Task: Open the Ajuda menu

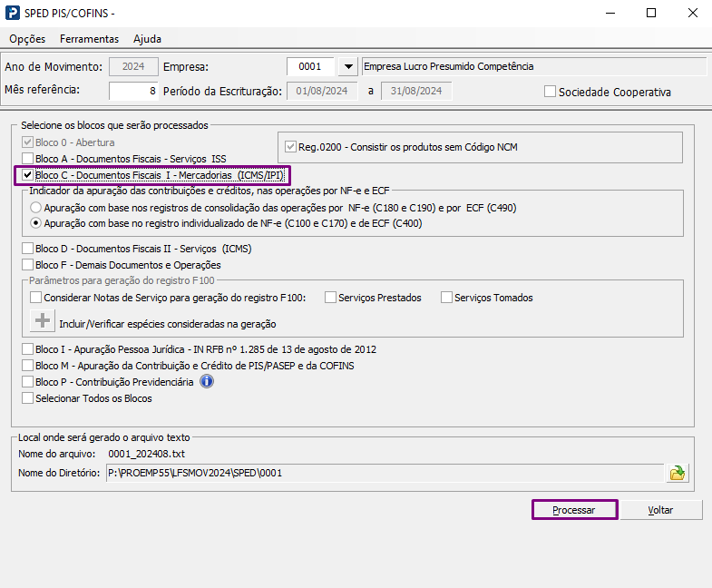Action: (x=147, y=39)
